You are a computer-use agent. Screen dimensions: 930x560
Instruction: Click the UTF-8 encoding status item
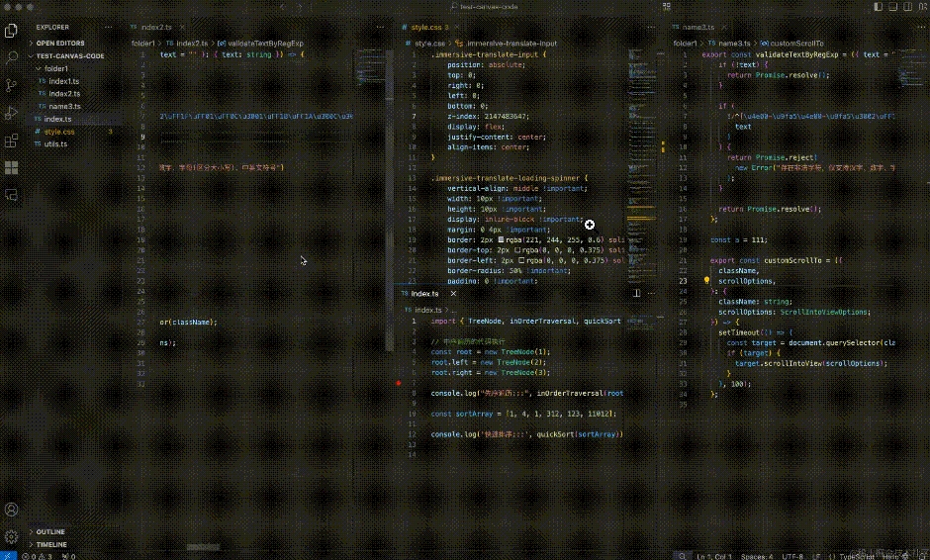click(792, 556)
